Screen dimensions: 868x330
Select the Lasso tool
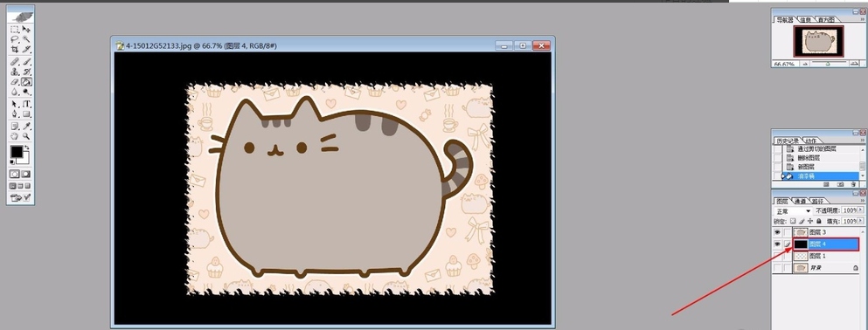[15, 39]
